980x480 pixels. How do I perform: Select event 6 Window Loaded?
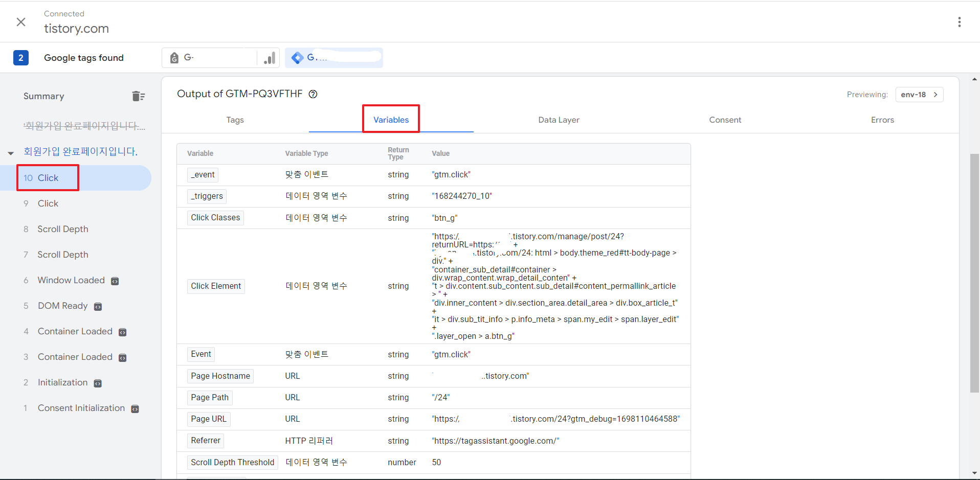pyautogui.click(x=71, y=280)
